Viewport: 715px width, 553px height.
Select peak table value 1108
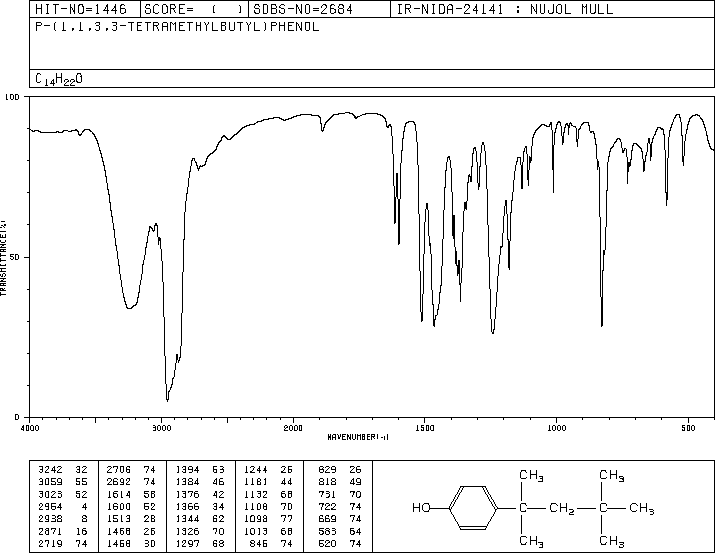(256, 507)
